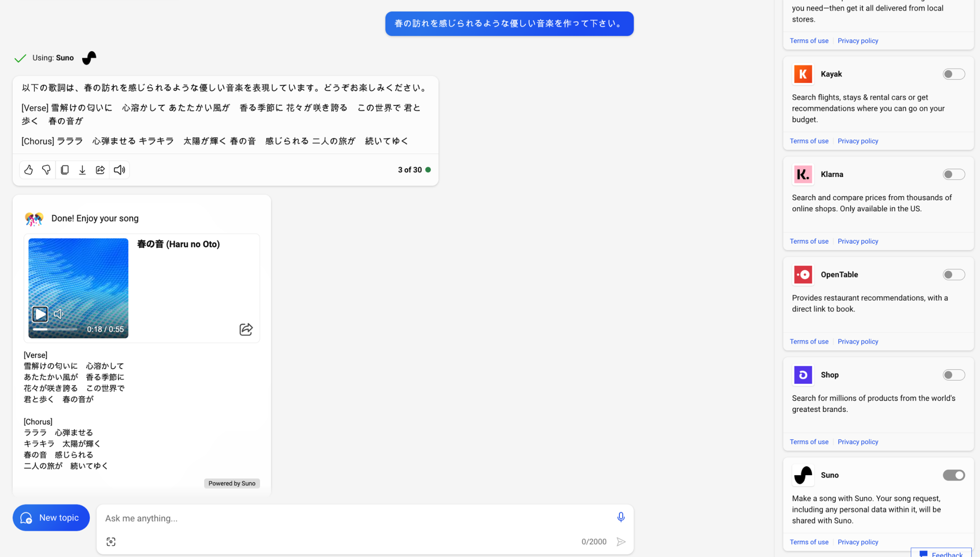Click the [Chorus] heading in song lyrics card
The width and height of the screenshot is (980, 557).
tap(38, 422)
